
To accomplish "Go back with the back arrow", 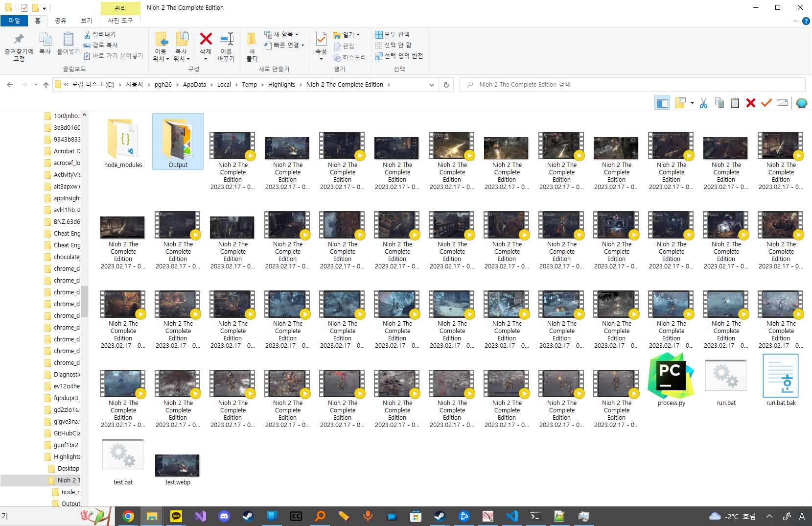I will click(10, 85).
